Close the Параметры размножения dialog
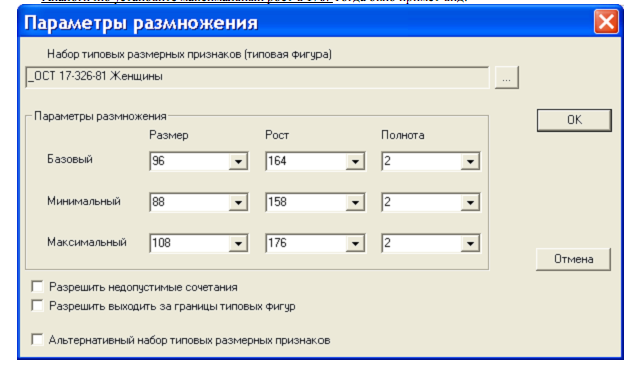Image resolution: width=632 pixels, height=372 pixels. (x=606, y=22)
